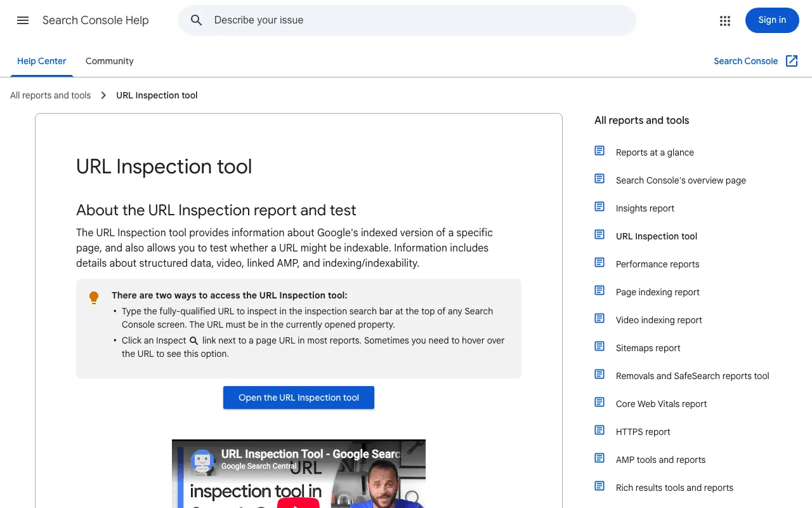This screenshot has height=508, width=812.
Task: Click the document icon beside HTTPS report
Action: (x=599, y=430)
